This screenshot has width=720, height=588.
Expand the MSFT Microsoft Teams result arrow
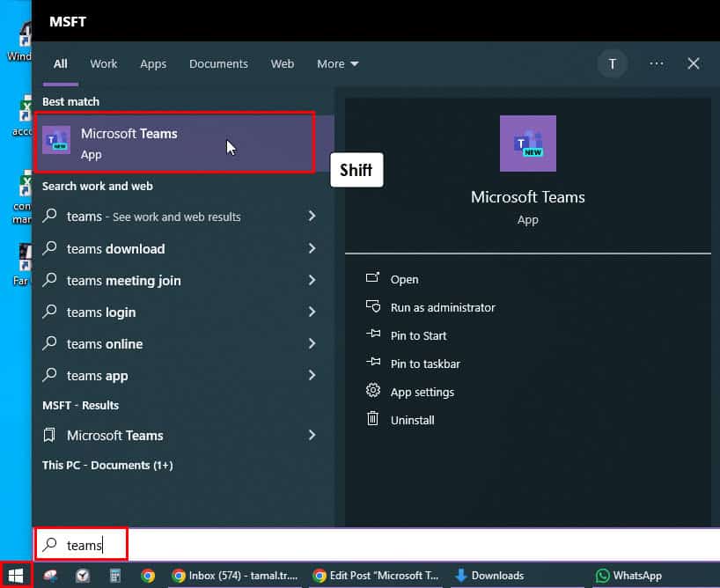pos(312,435)
